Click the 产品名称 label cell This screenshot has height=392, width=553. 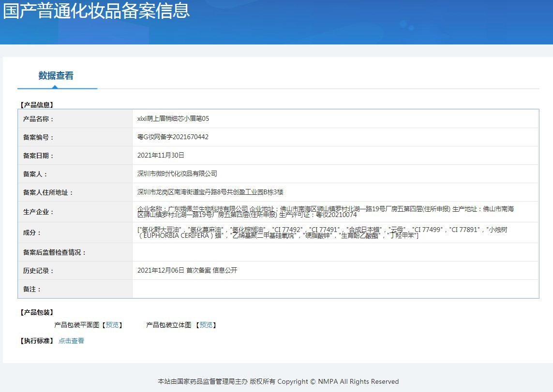coord(75,119)
